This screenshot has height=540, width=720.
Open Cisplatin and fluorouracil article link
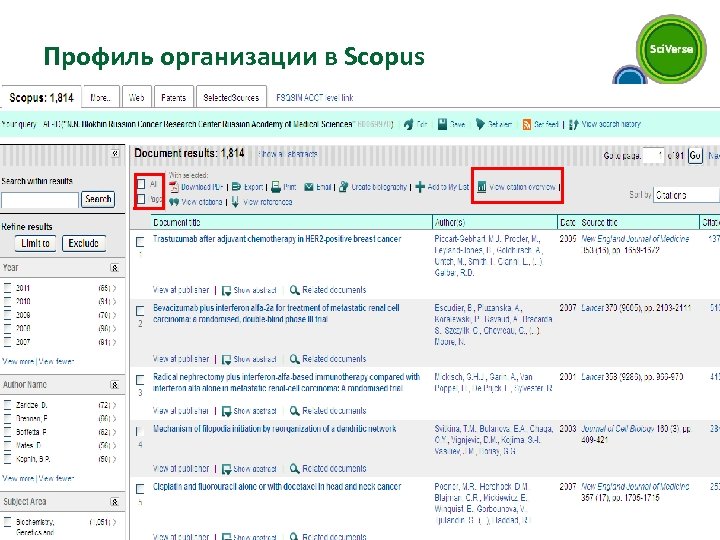(277, 486)
